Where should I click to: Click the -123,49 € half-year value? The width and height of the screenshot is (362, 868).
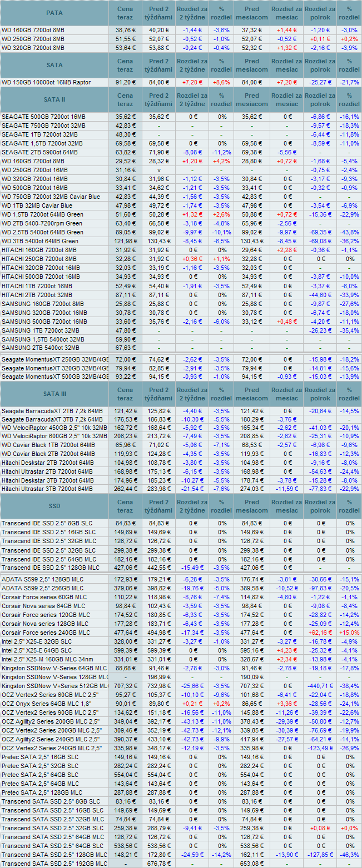[x=320, y=748]
